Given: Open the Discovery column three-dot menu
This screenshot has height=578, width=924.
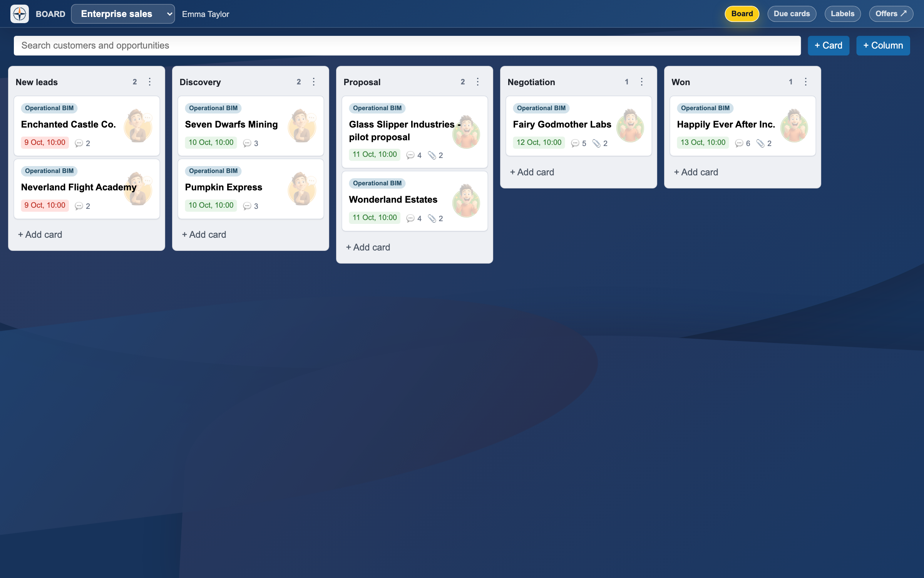Looking at the screenshot, I should (314, 82).
